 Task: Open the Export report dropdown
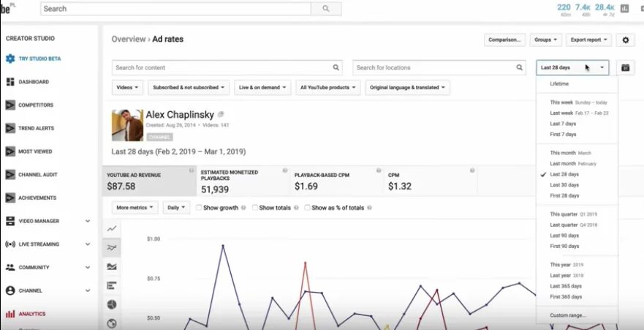click(588, 40)
